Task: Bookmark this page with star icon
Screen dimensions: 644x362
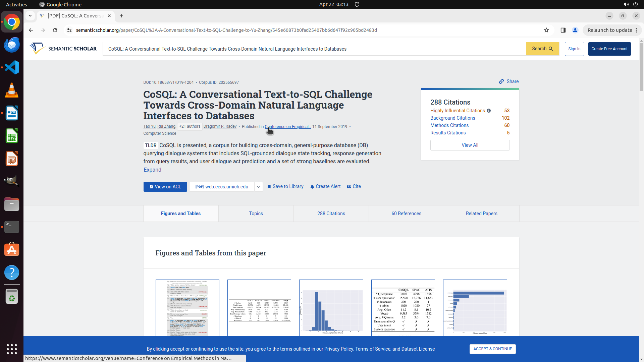Action: tap(546, 30)
